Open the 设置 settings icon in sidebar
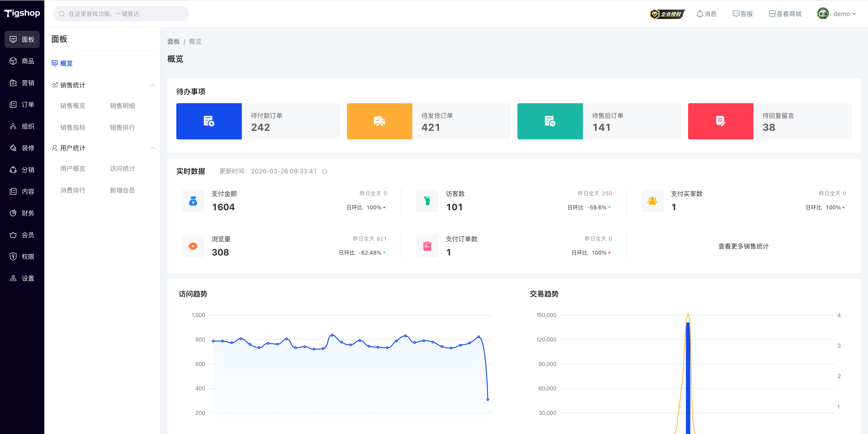Screen dimensions: 868x434 (13, 278)
